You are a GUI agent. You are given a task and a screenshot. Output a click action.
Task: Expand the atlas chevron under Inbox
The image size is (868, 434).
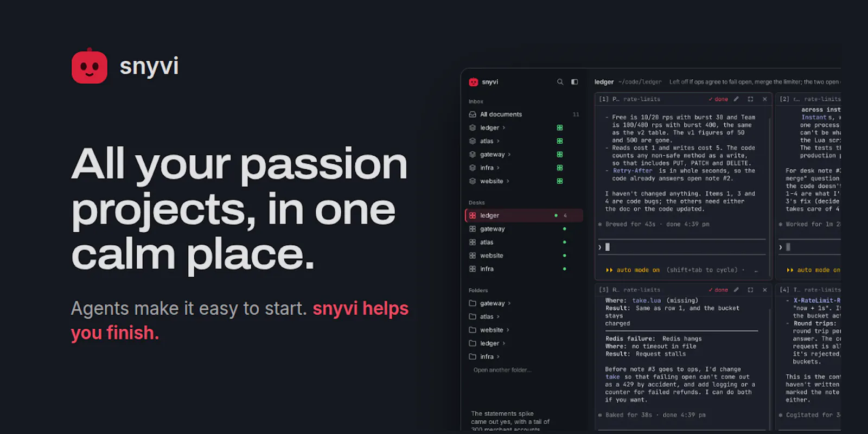tap(498, 141)
